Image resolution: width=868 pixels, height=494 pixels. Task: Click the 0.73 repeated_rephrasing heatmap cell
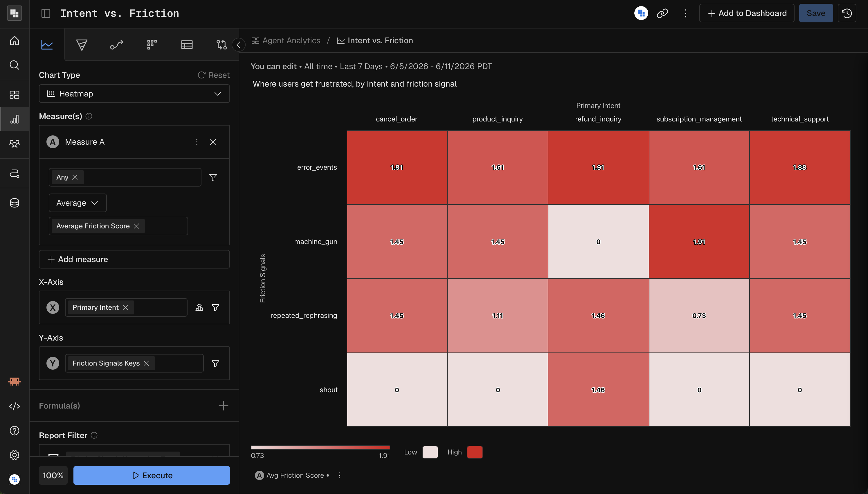[699, 316]
